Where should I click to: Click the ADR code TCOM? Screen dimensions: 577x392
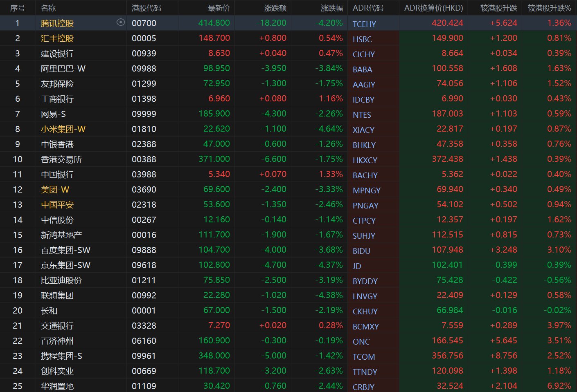click(x=364, y=357)
